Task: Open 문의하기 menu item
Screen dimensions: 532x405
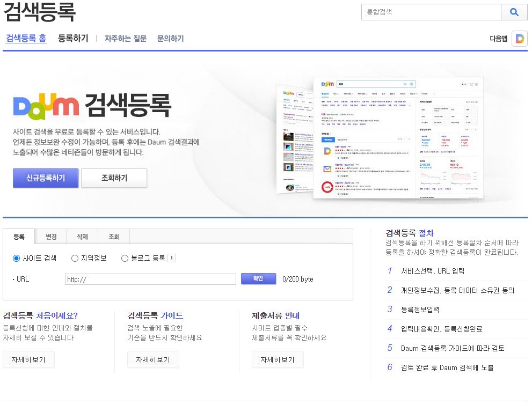Action: [x=170, y=39]
